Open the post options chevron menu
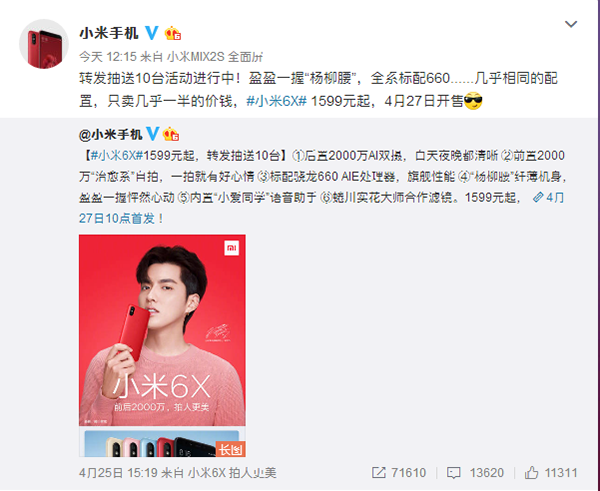 (x=571, y=24)
